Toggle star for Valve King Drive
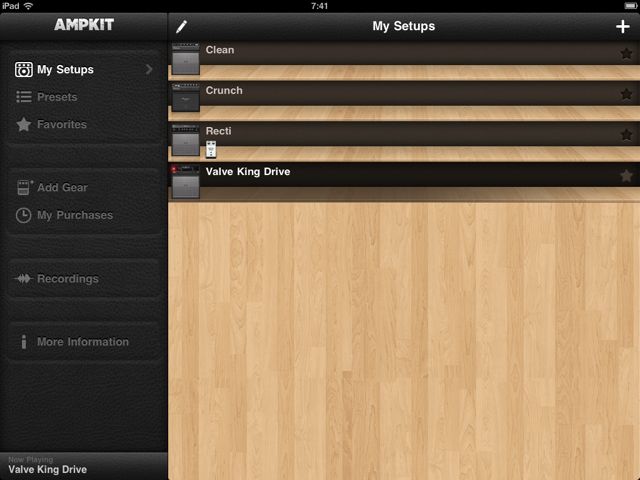The width and height of the screenshot is (640, 480). click(x=626, y=176)
